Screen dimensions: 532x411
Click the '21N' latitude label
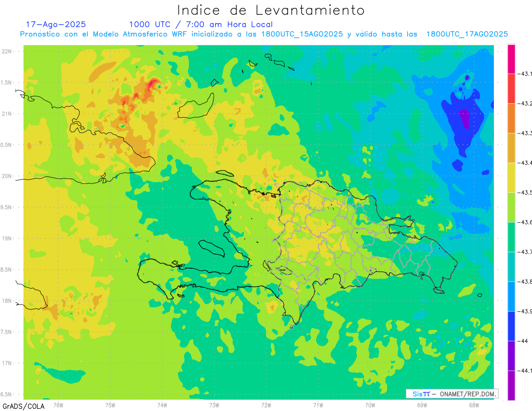click(7, 114)
